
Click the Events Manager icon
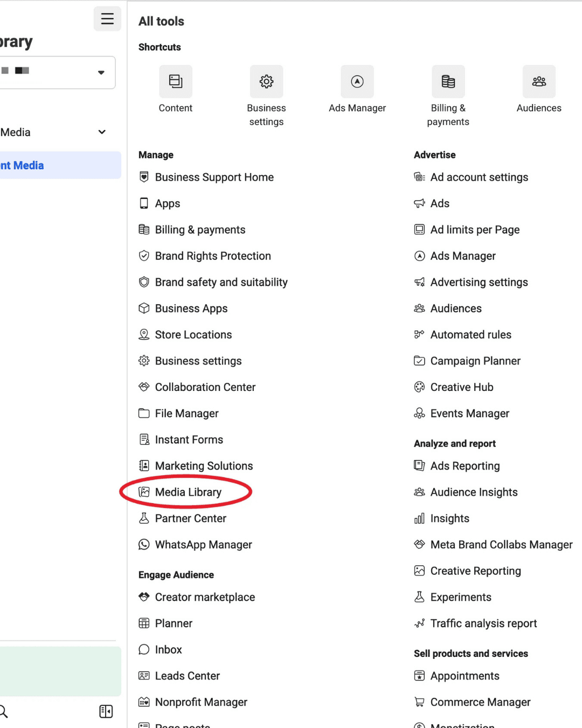(419, 413)
